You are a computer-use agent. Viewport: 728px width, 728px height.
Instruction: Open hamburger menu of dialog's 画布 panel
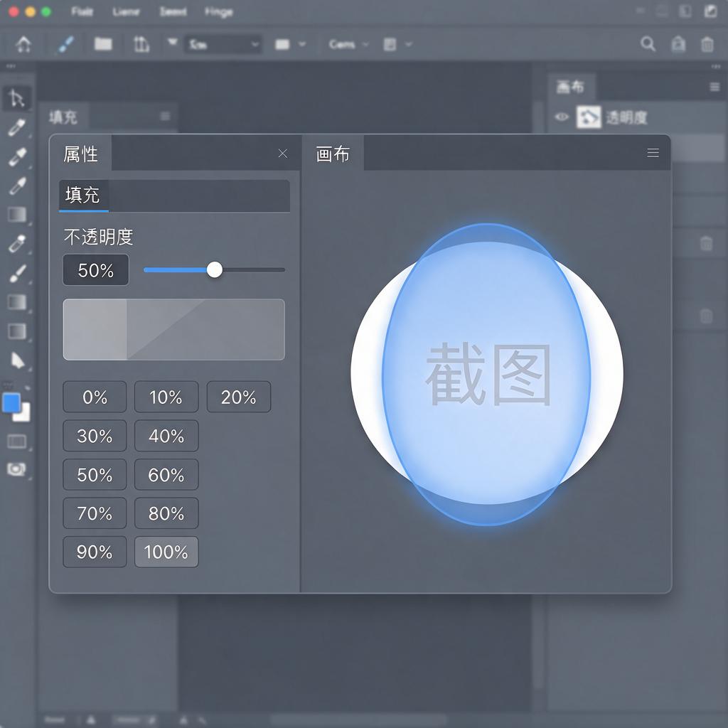[653, 153]
